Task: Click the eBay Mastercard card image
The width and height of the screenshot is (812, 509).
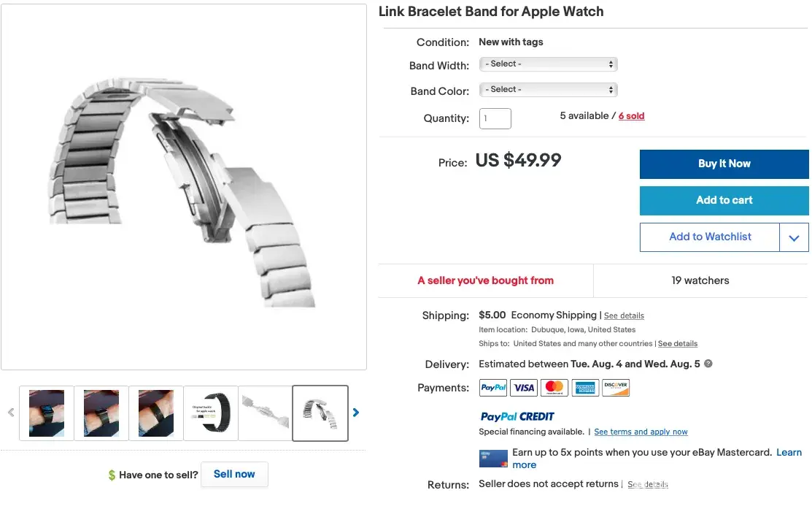Action: [493, 459]
